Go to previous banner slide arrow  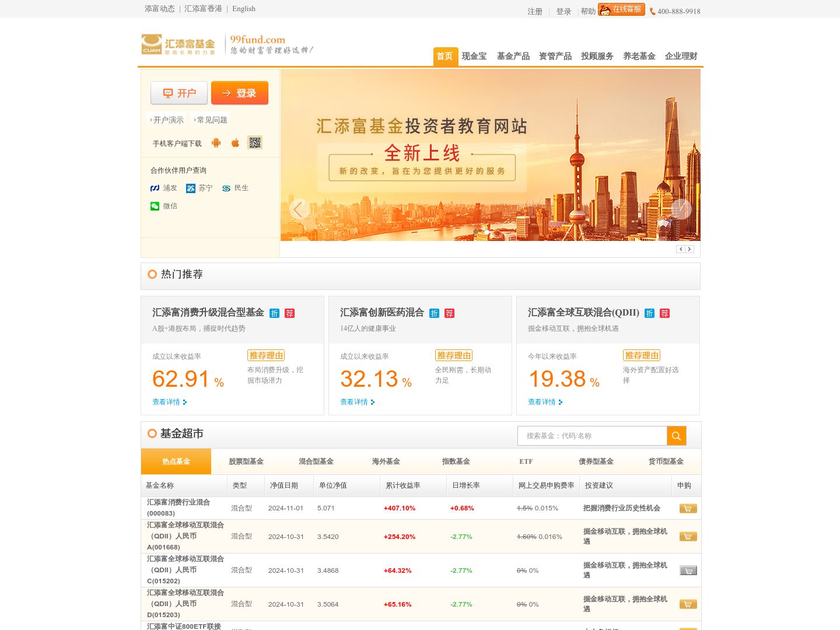click(x=299, y=209)
